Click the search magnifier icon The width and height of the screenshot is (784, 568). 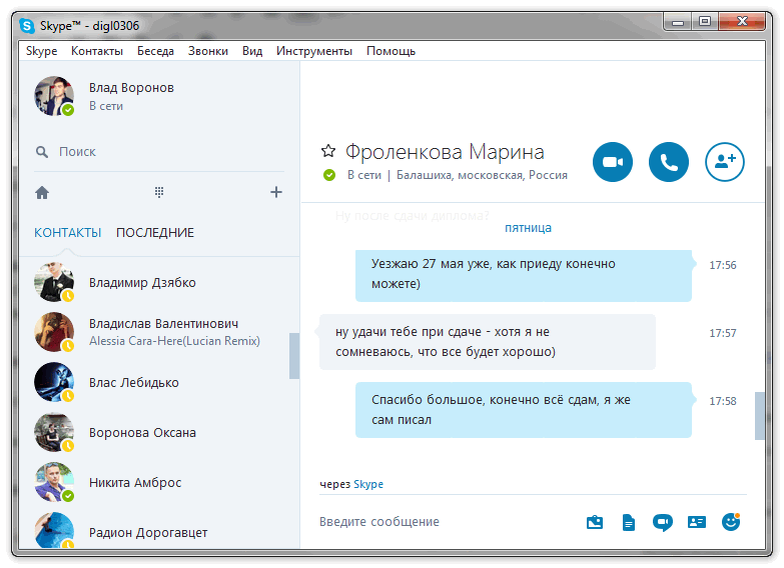(x=42, y=152)
